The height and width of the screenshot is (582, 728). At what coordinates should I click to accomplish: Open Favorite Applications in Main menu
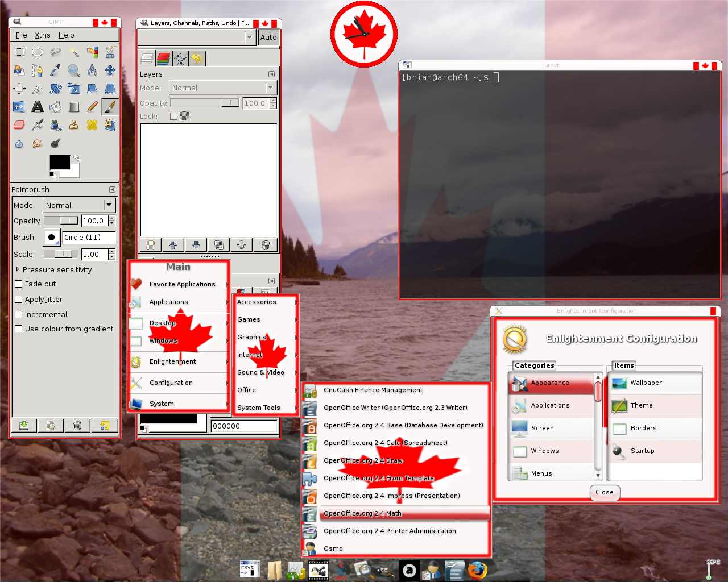(179, 284)
